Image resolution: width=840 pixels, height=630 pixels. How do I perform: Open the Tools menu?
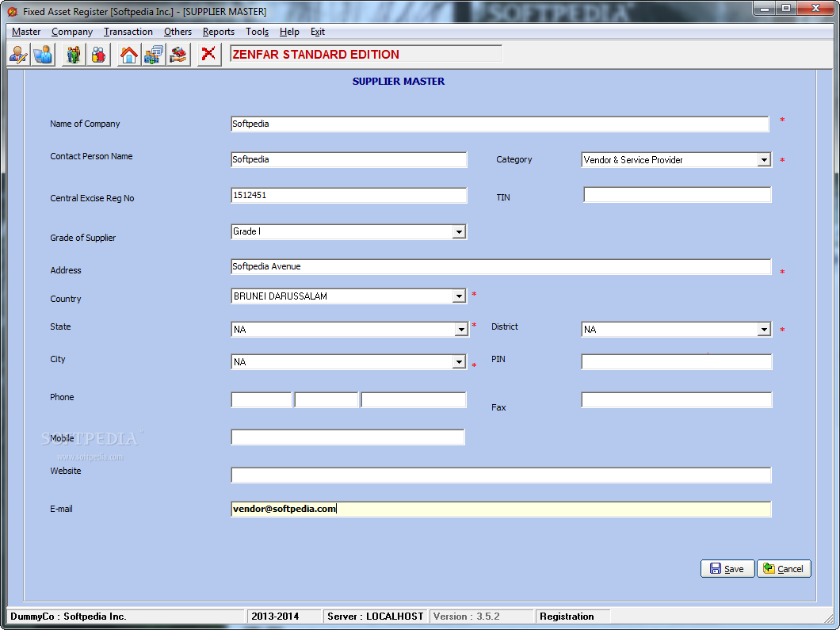coord(257,32)
